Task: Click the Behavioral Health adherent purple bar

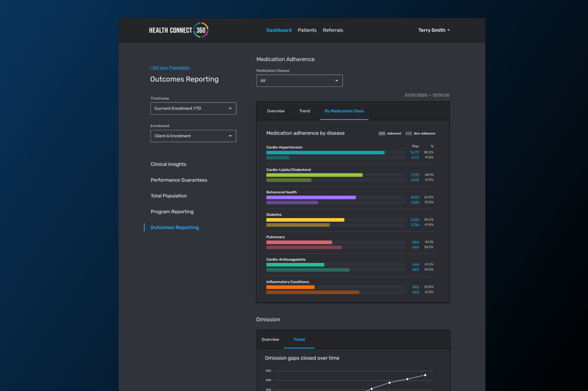Action: coord(311,197)
